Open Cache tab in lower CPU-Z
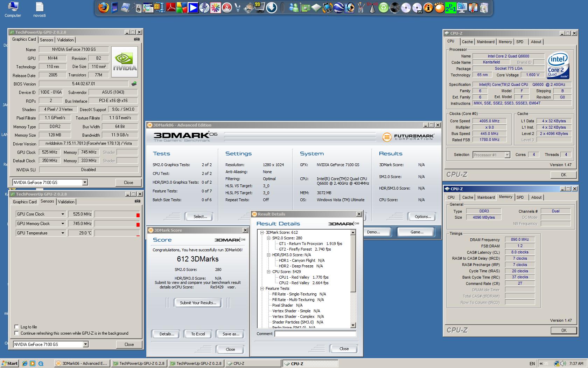The width and height of the screenshot is (588, 368). click(x=468, y=197)
